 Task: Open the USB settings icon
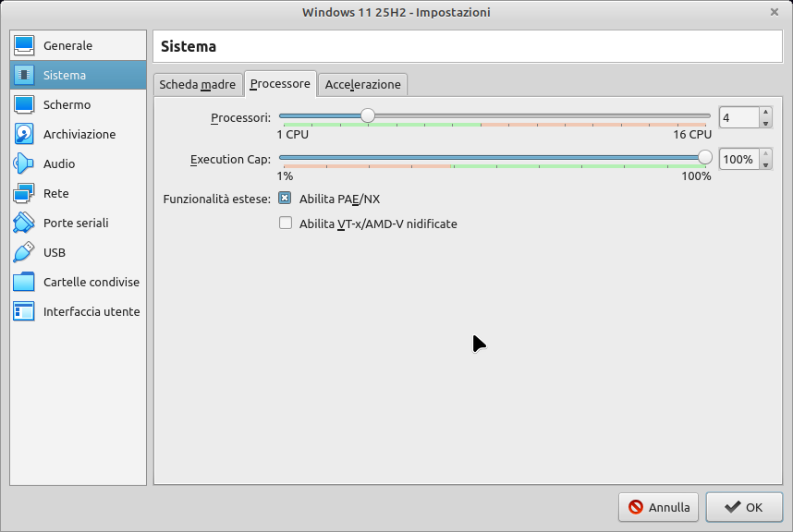[x=24, y=252]
